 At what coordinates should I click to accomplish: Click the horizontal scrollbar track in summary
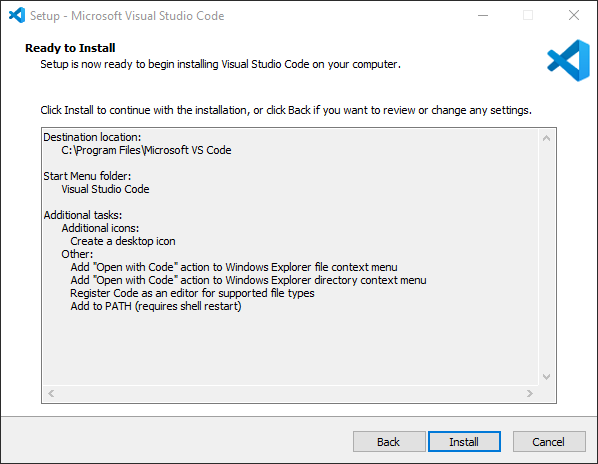290,393
